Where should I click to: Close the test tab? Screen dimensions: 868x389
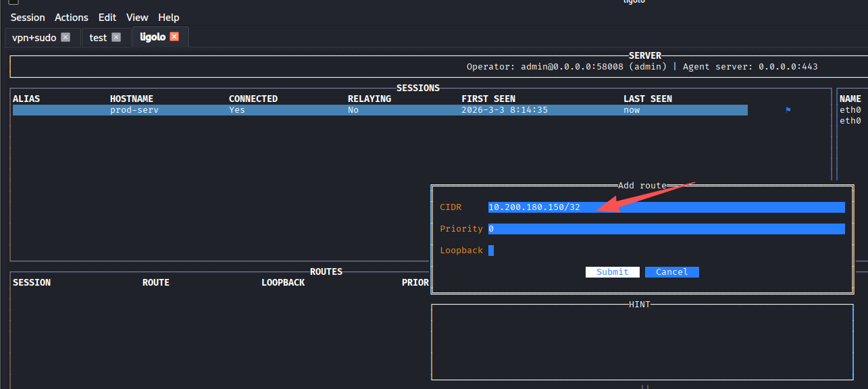point(116,37)
